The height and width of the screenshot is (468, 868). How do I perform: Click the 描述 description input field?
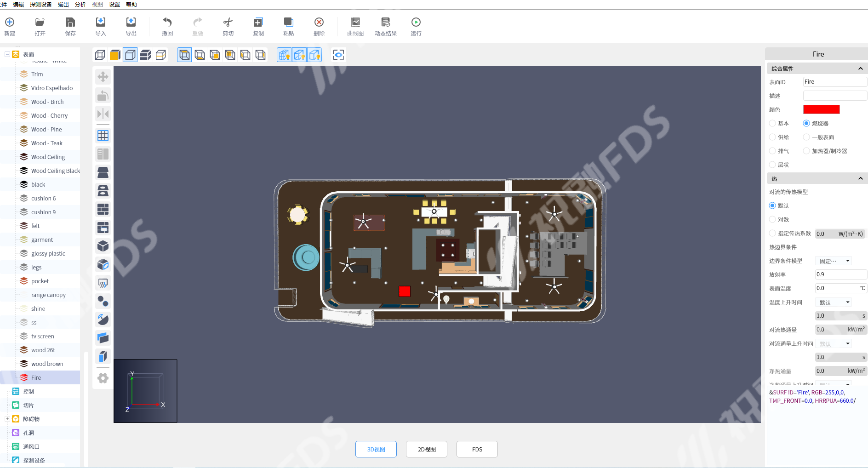835,96
